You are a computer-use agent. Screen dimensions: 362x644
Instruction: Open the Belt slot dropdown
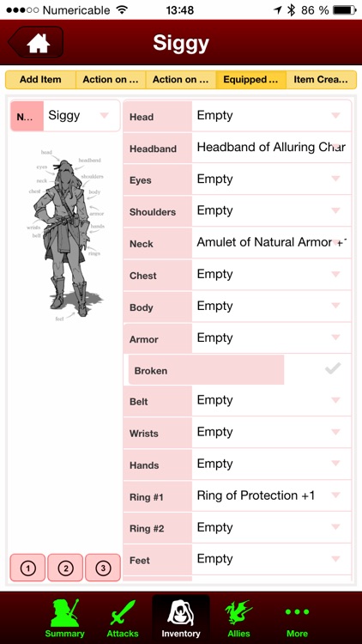point(271,401)
